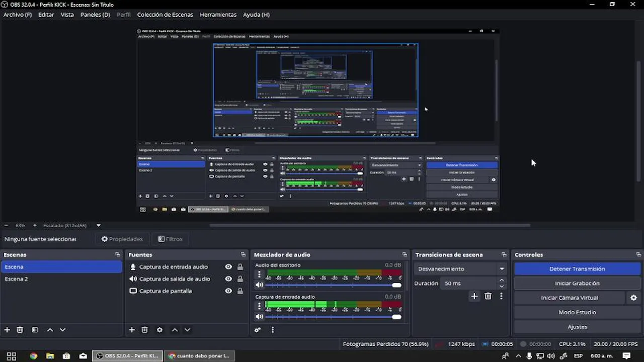The height and width of the screenshot is (362, 644).
Task: Open Editar menu
Action: (46, 15)
